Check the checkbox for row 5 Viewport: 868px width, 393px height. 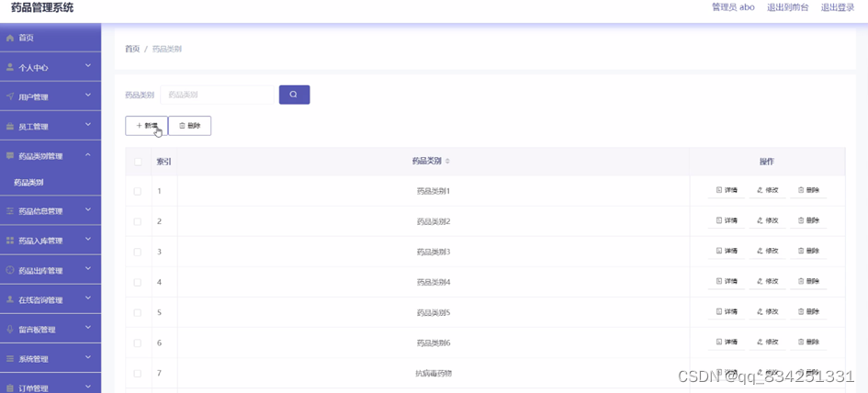coord(138,313)
